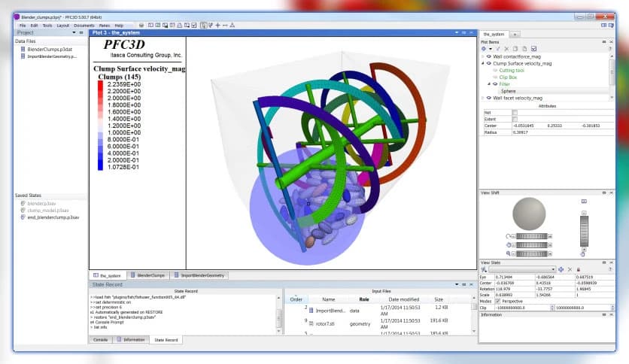Click the delete X icon in Plot Items toolbar
Screen dimensions: 629x364
[x=506, y=49]
